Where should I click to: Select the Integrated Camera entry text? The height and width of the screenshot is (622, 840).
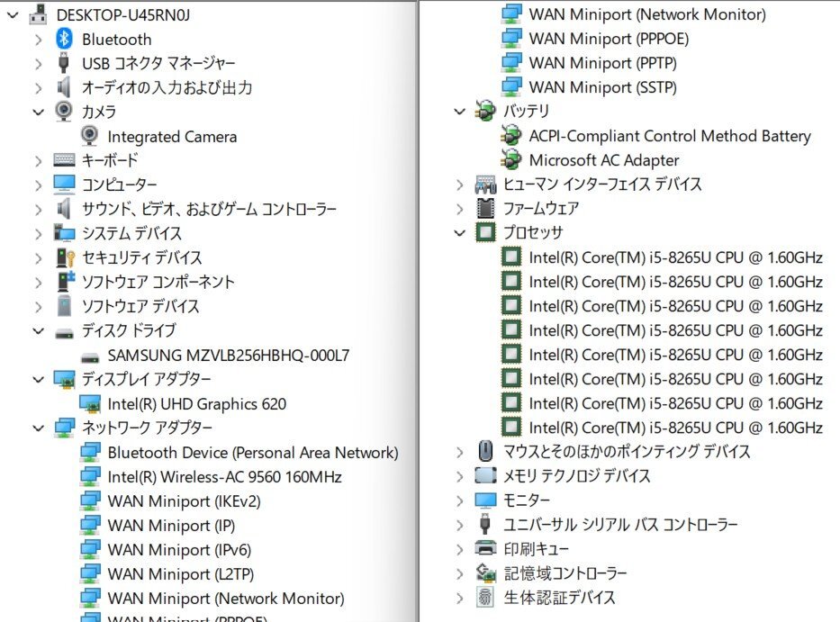pos(172,137)
